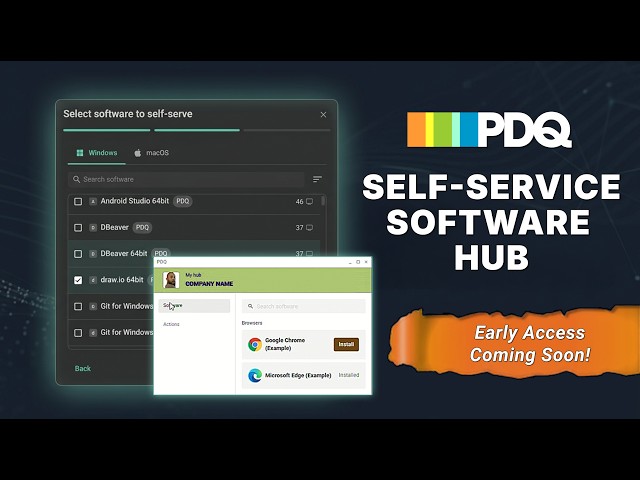Viewport: 640px width, 480px height.
Task: Click the Windows logo icon
Action: (80, 153)
